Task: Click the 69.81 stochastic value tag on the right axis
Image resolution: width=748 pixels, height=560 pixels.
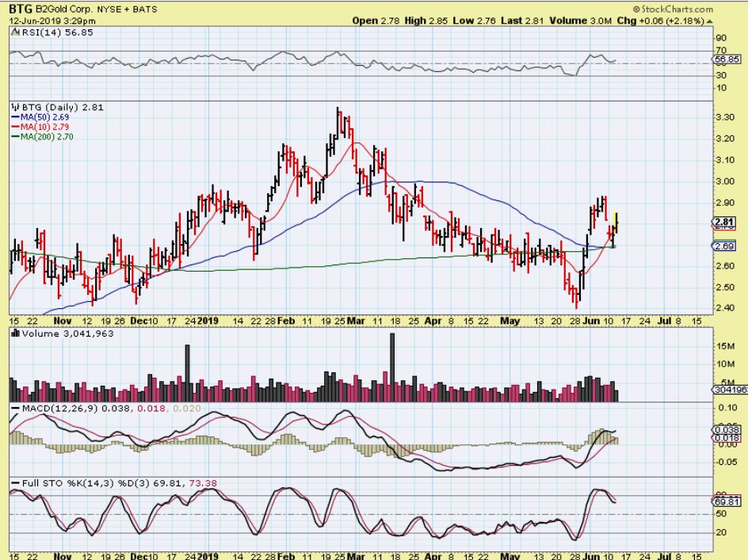Action: click(726, 501)
